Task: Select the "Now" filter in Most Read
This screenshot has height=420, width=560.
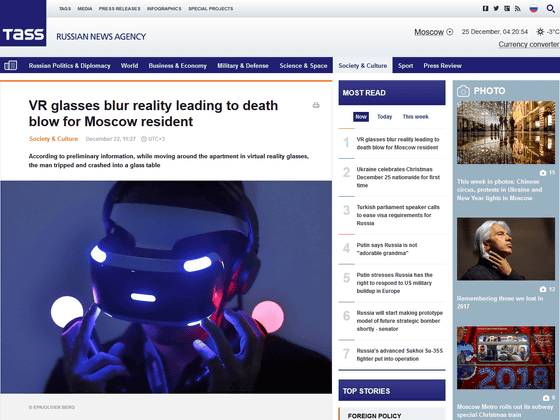Action: (361, 117)
